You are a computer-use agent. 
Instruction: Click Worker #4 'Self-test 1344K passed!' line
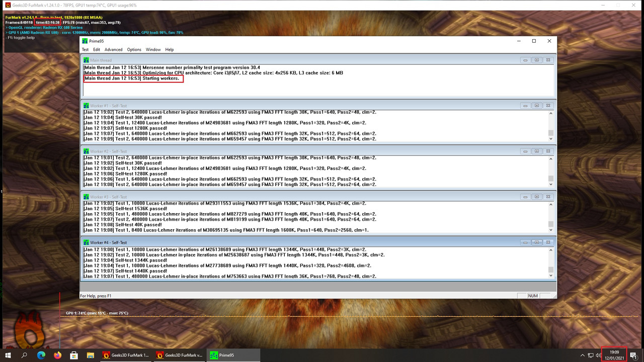point(125,260)
